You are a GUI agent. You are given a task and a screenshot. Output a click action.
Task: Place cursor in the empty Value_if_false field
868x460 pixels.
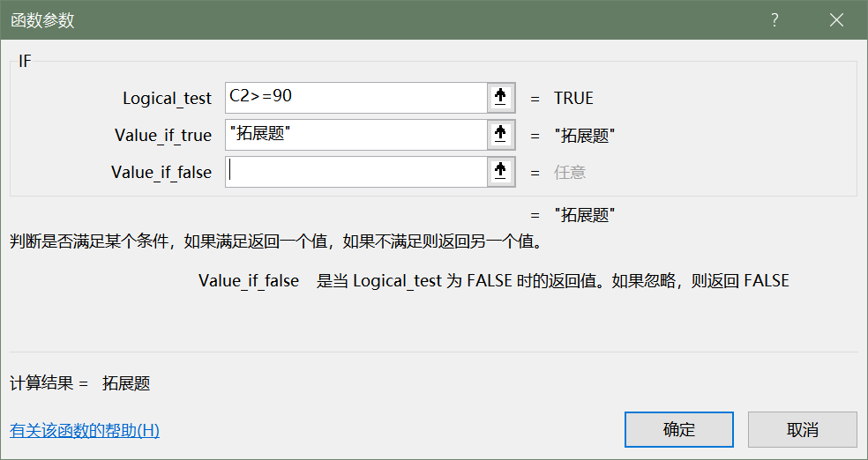(x=355, y=172)
